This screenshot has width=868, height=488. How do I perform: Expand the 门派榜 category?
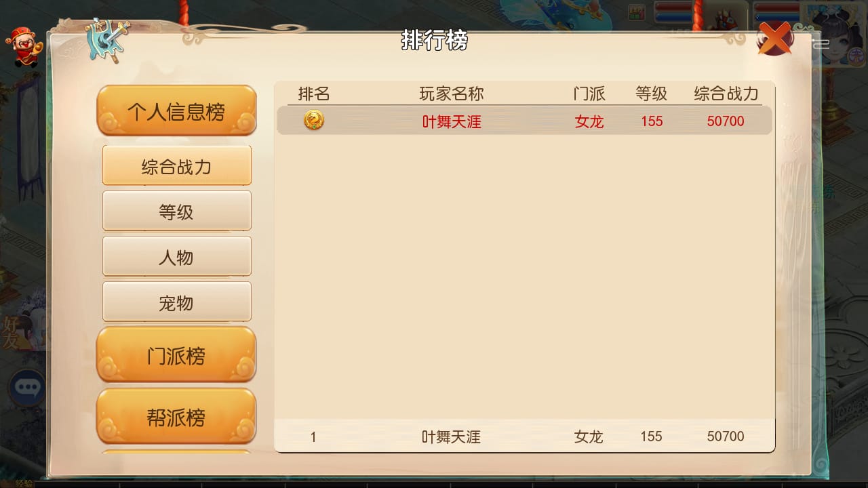click(176, 355)
